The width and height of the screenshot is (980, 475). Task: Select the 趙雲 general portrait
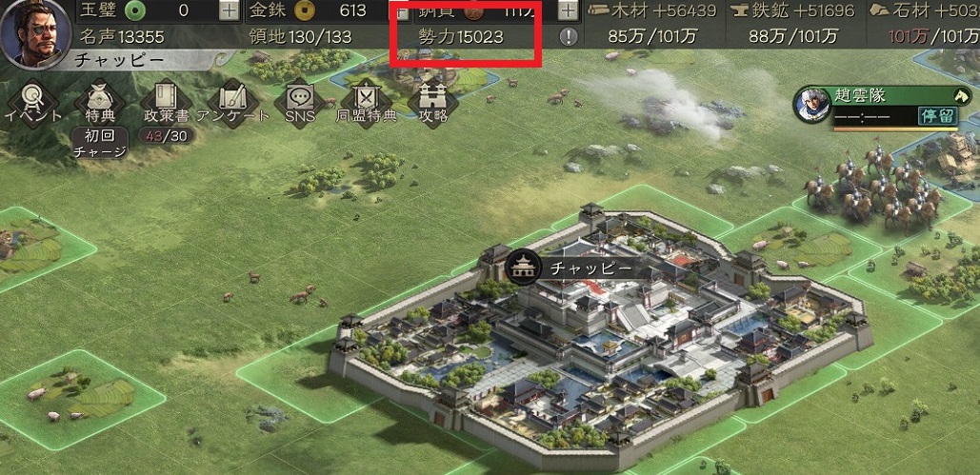[x=811, y=105]
